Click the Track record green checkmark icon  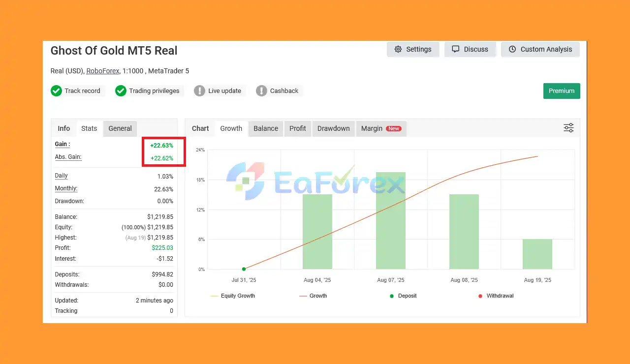pyautogui.click(x=56, y=91)
